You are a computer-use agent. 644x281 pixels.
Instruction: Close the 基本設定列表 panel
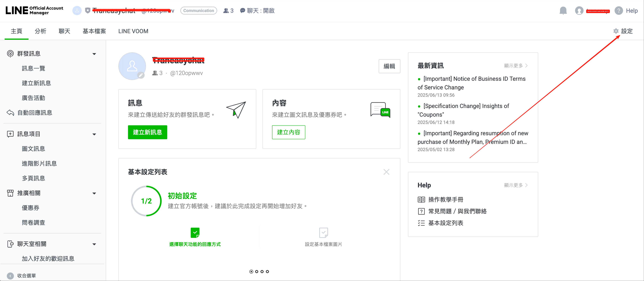point(386,172)
